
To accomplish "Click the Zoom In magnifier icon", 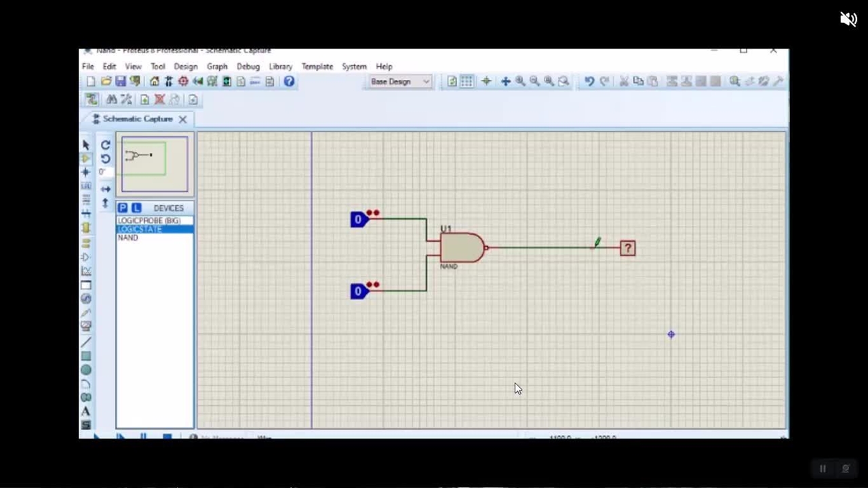I will tap(520, 81).
